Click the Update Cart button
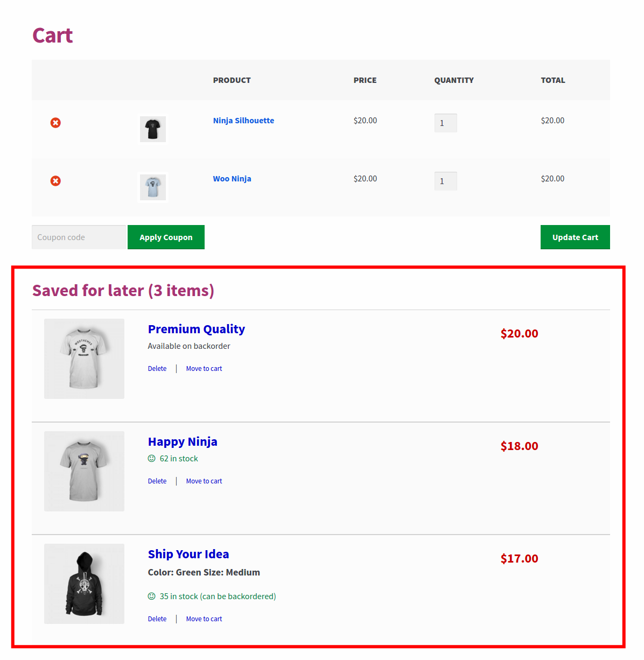The width and height of the screenshot is (644, 660). coord(575,237)
